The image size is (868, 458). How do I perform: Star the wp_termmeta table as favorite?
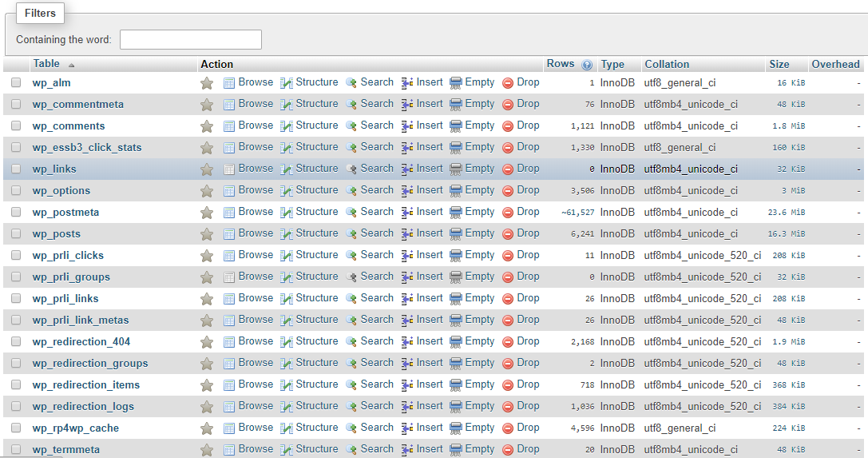[x=207, y=450]
